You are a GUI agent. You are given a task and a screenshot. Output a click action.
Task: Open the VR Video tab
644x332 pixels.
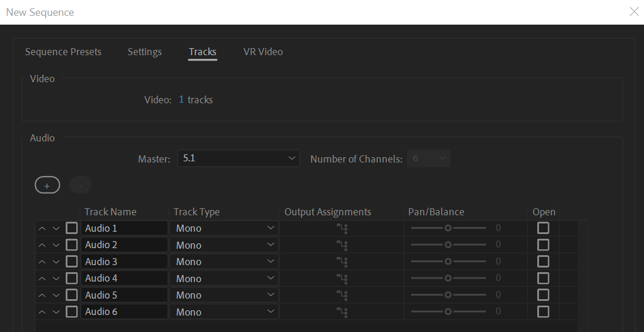(263, 52)
